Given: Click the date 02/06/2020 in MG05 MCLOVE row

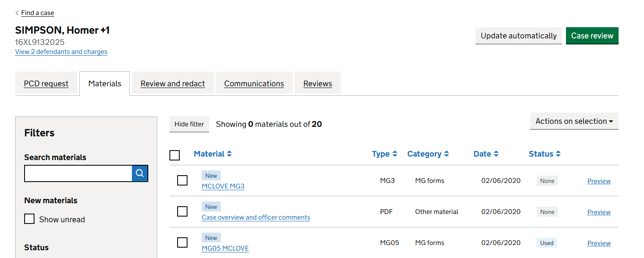Looking at the screenshot, I should click(501, 243).
